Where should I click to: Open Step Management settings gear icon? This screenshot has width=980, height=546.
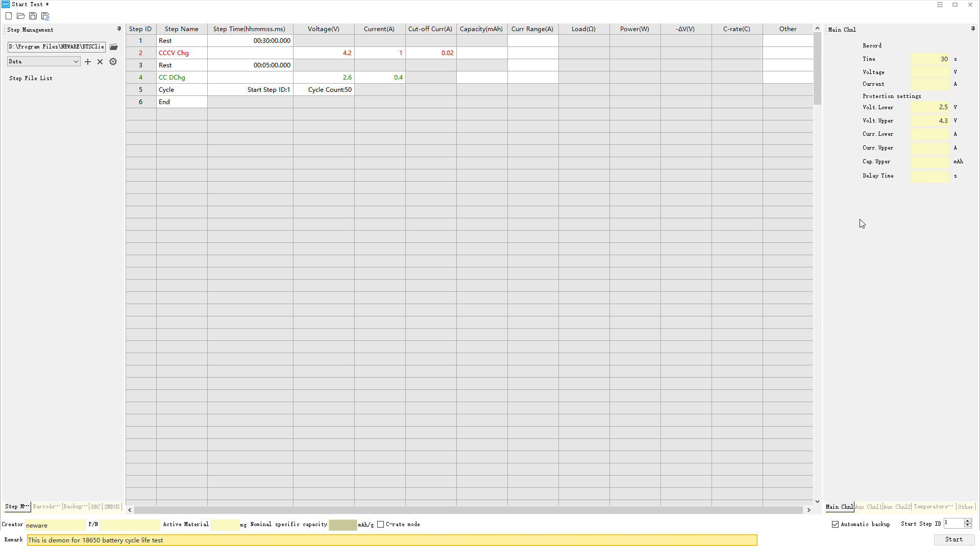pyautogui.click(x=113, y=62)
